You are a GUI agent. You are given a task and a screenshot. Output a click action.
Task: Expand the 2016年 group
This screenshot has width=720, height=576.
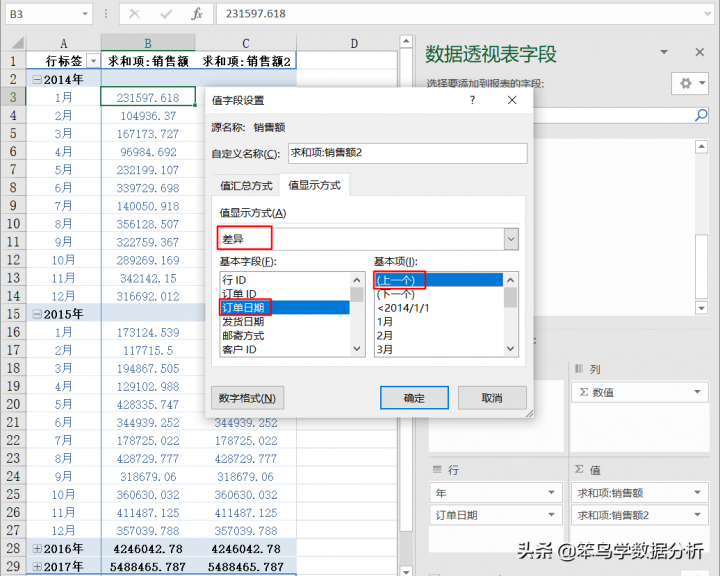37,548
